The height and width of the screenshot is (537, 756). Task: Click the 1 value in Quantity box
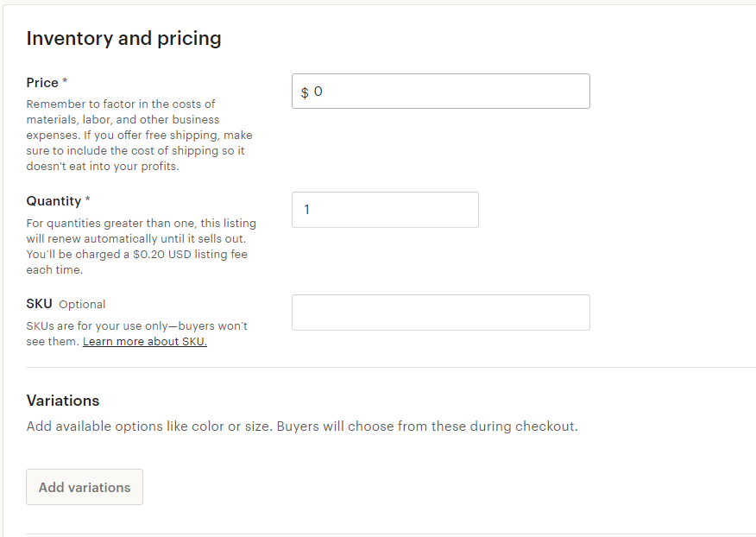click(x=307, y=210)
